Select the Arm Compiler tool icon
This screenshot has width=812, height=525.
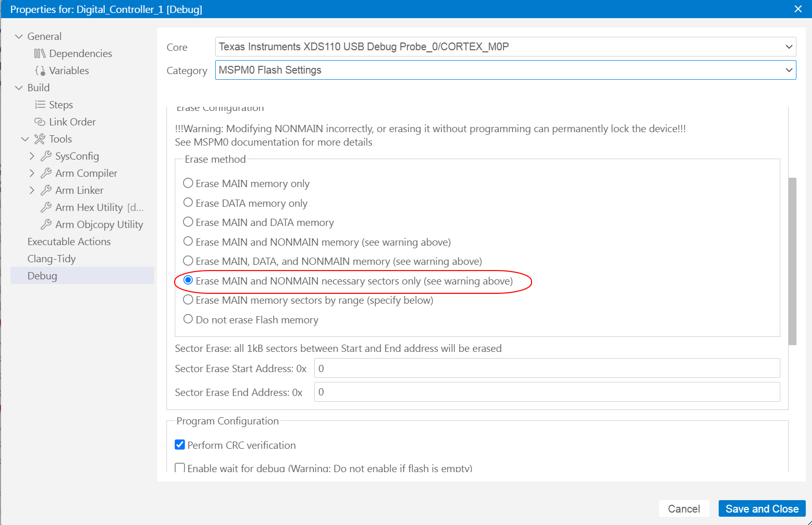[x=47, y=173]
